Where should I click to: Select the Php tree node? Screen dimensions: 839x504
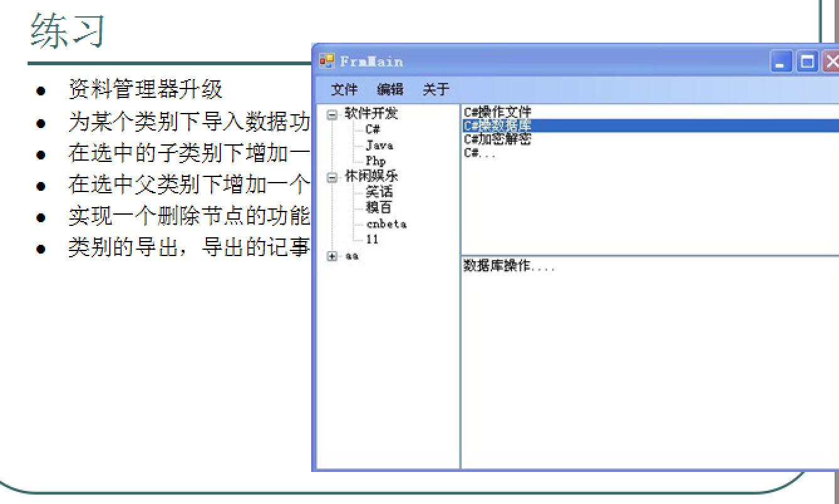[x=375, y=161]
